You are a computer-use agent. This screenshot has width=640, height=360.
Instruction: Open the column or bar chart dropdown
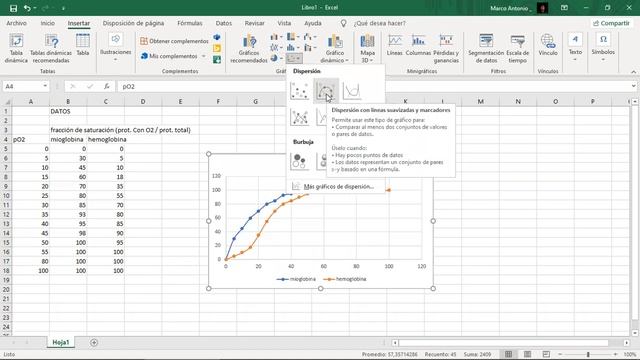[276, 38]
